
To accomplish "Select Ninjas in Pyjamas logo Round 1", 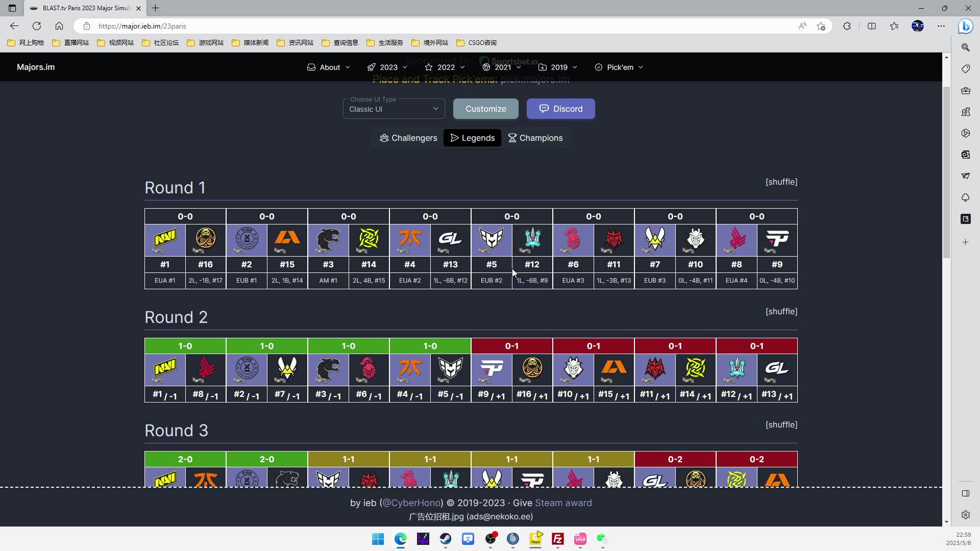I will point(369,240).
